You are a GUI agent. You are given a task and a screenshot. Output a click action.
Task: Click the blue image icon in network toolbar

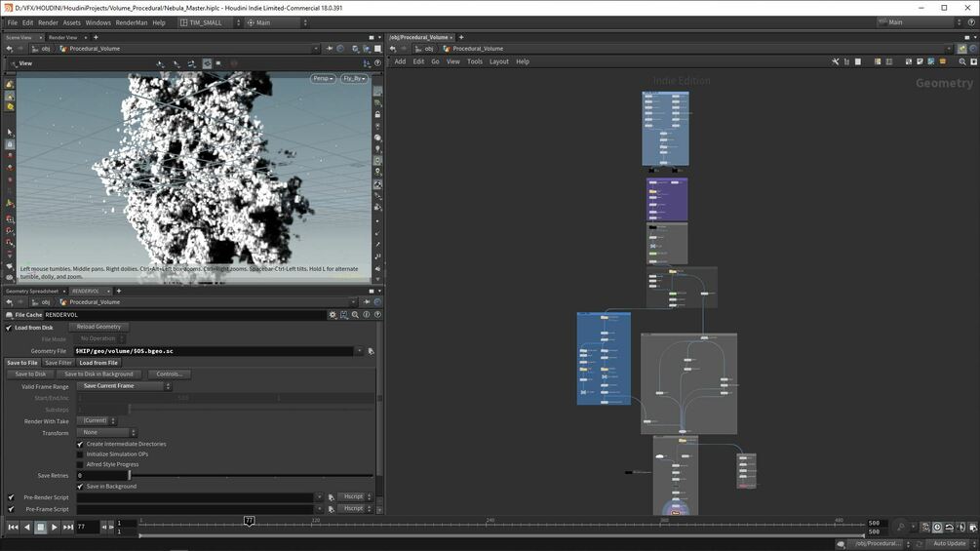pyautogui.click(x=930, y=61)
